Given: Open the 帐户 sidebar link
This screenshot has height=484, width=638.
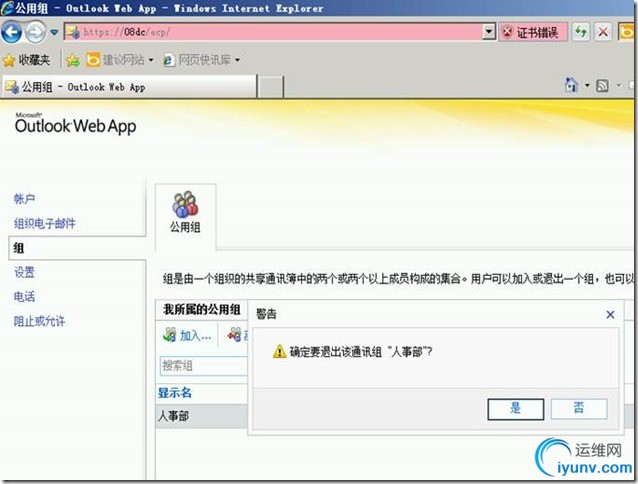Looking at the screenshot, I should point(24,199).
